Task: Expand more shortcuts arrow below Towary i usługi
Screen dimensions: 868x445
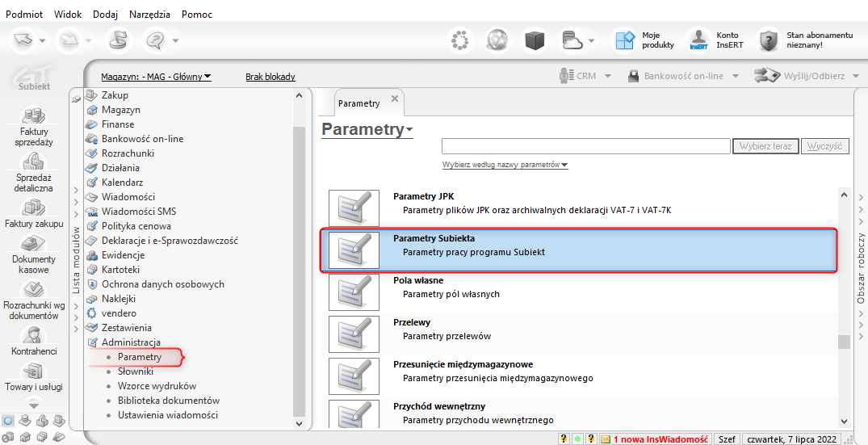Action: [x=34, y=405]
